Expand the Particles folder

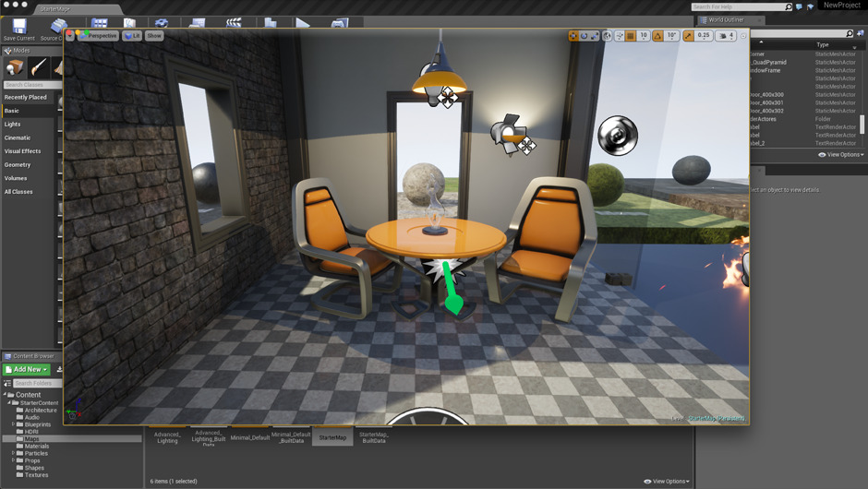click(x=13, y=453)
